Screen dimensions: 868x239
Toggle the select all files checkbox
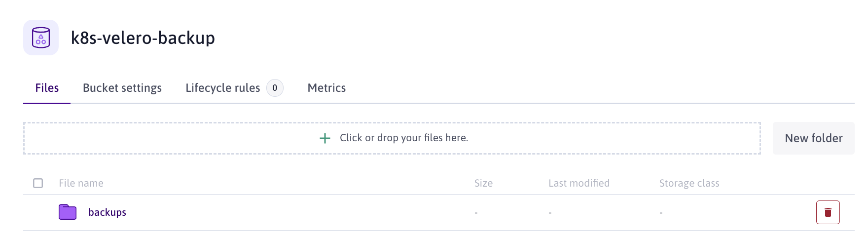click(x=38, y=183)
